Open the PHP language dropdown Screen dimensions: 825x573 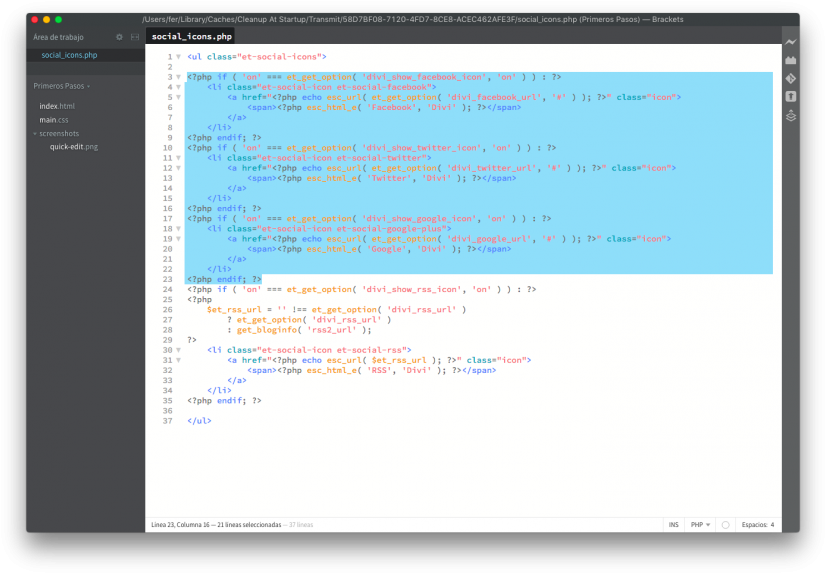pos(700,524)
